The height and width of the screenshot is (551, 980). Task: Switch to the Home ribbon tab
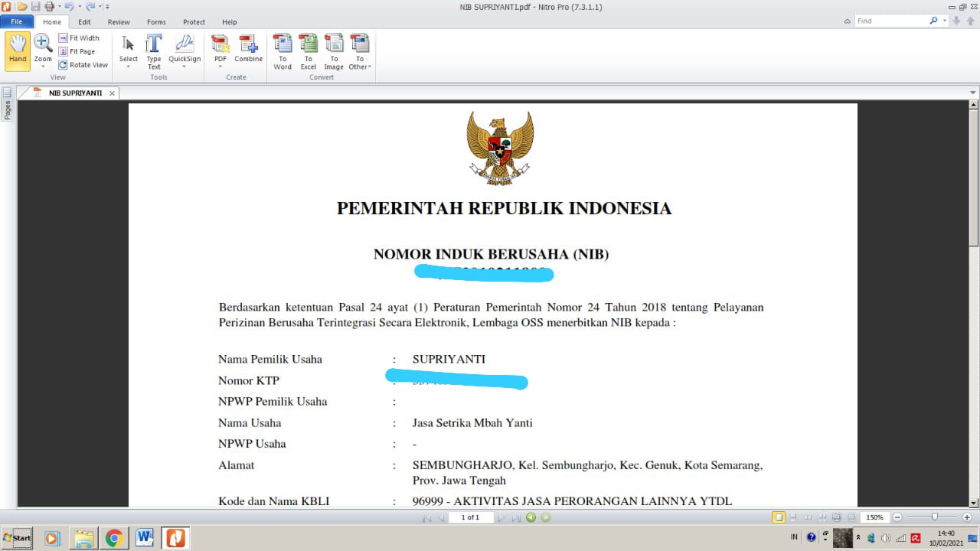[x=52, y=22]
